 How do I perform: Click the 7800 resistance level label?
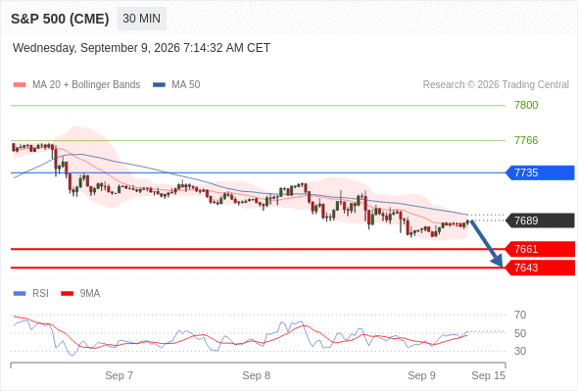(526, 105)
